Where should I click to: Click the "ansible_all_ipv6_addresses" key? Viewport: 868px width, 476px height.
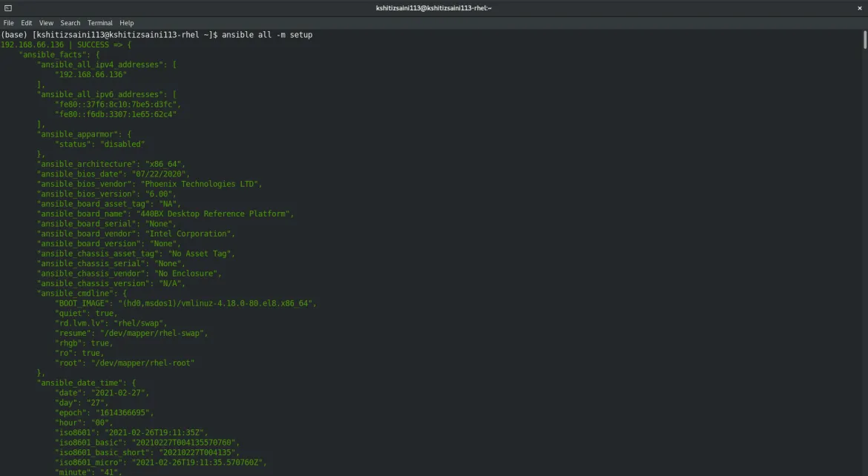tap(102, 94)
